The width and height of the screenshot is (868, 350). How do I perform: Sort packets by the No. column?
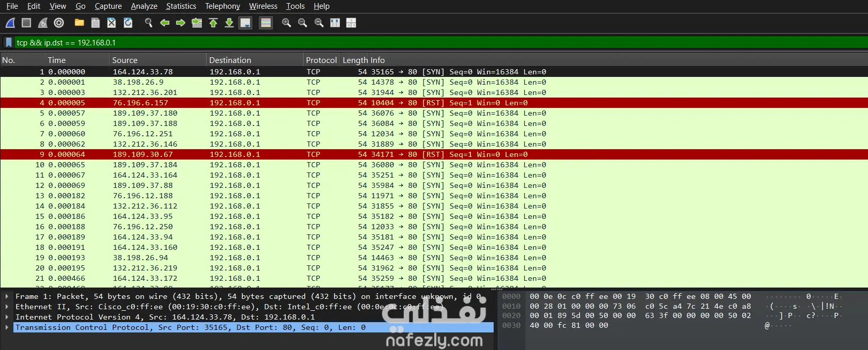pyautogui.click(x=23, y=60)
